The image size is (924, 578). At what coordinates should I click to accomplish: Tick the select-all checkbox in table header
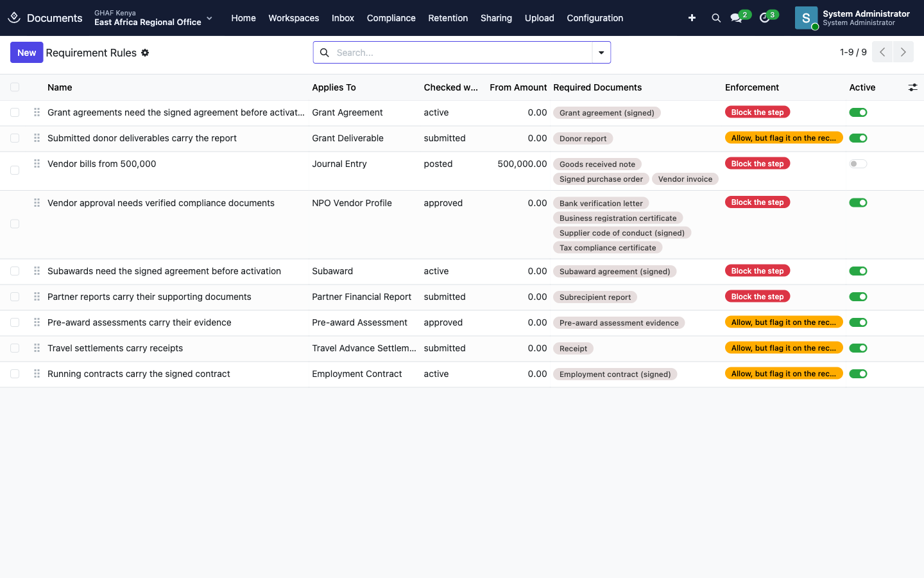click(x=15, y=87)
